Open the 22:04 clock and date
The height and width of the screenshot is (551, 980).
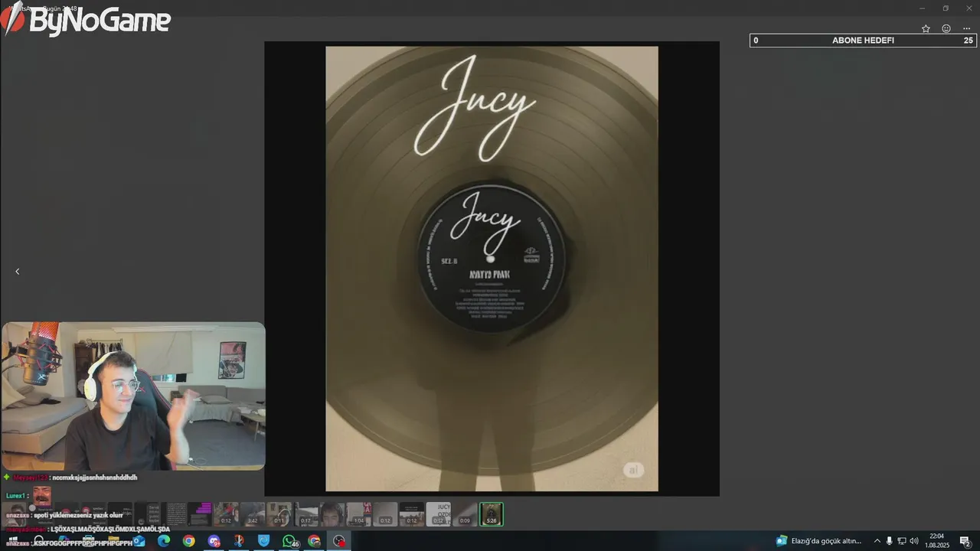point(936,541)
